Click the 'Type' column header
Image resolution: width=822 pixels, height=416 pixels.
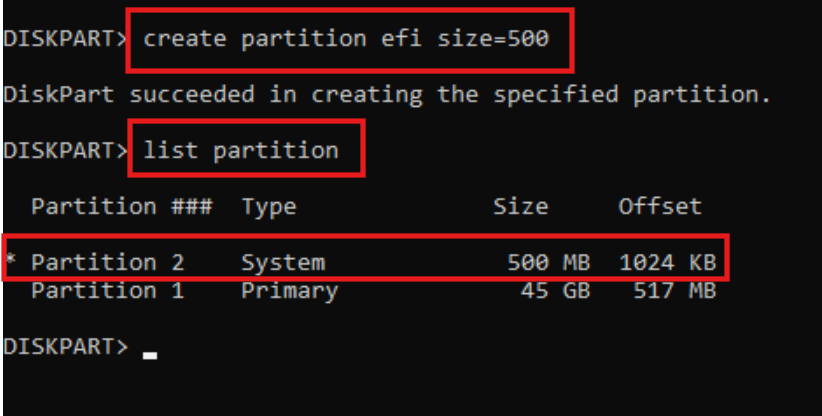point(269,207)
